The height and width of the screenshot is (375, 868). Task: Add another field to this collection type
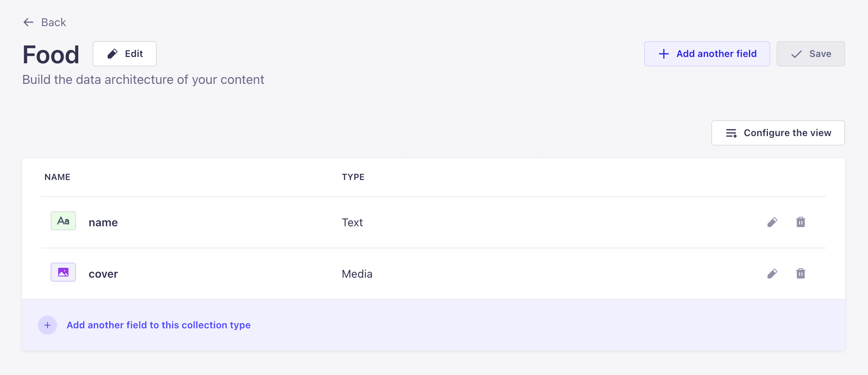(x=159, y=325)
